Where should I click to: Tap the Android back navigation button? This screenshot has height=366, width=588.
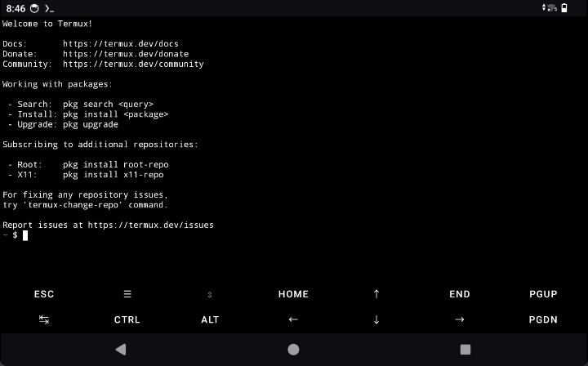[x=121, y=349]
